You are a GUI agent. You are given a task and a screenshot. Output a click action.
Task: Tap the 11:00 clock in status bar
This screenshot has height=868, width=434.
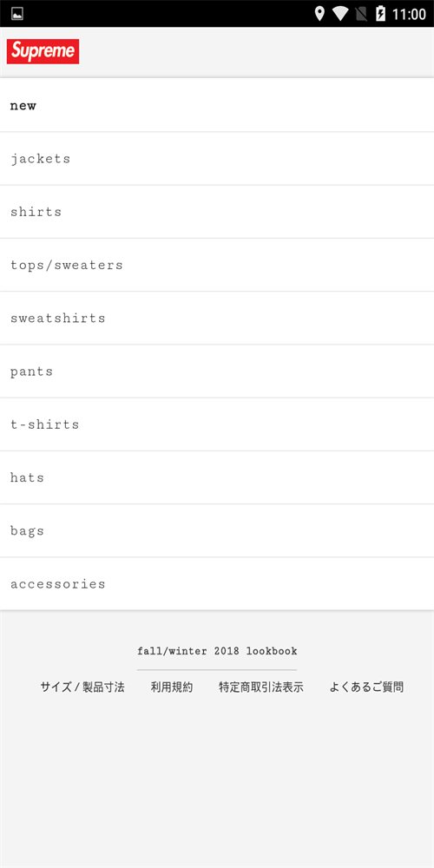tap(409, 15)
